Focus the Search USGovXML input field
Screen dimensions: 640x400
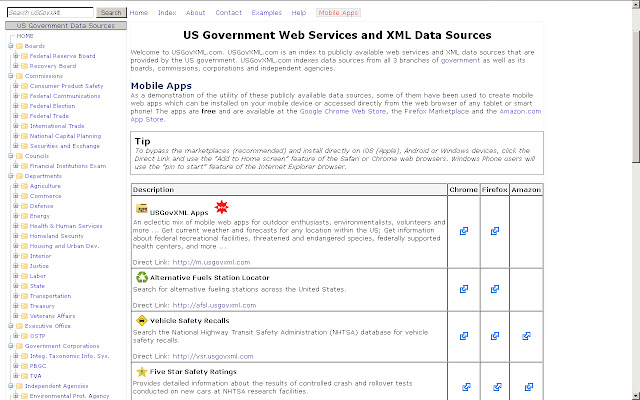point(50,13)
